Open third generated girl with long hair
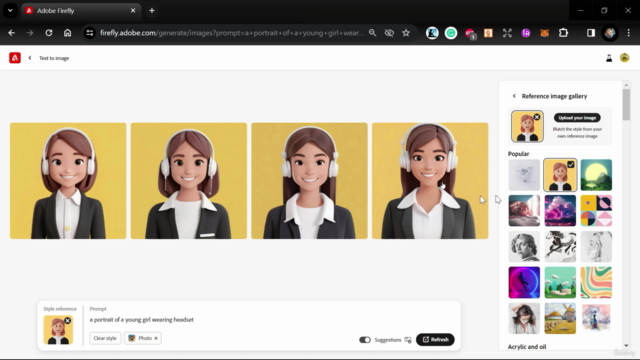640x360 pixels. (309, 181)
